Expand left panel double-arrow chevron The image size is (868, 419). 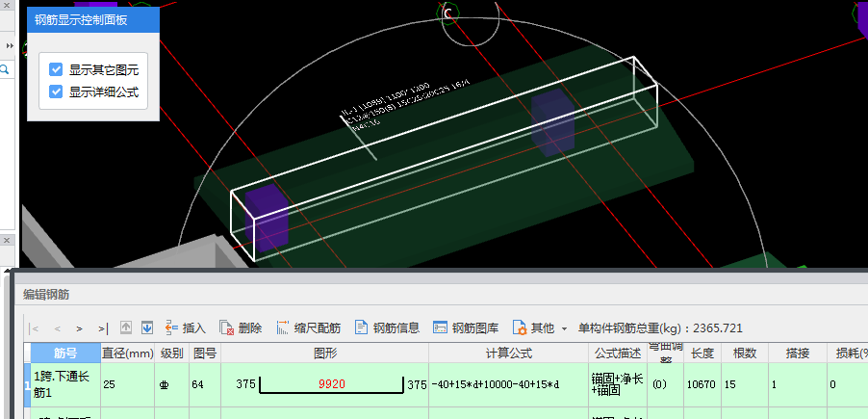pyautogui.click(x=10, y=45)
